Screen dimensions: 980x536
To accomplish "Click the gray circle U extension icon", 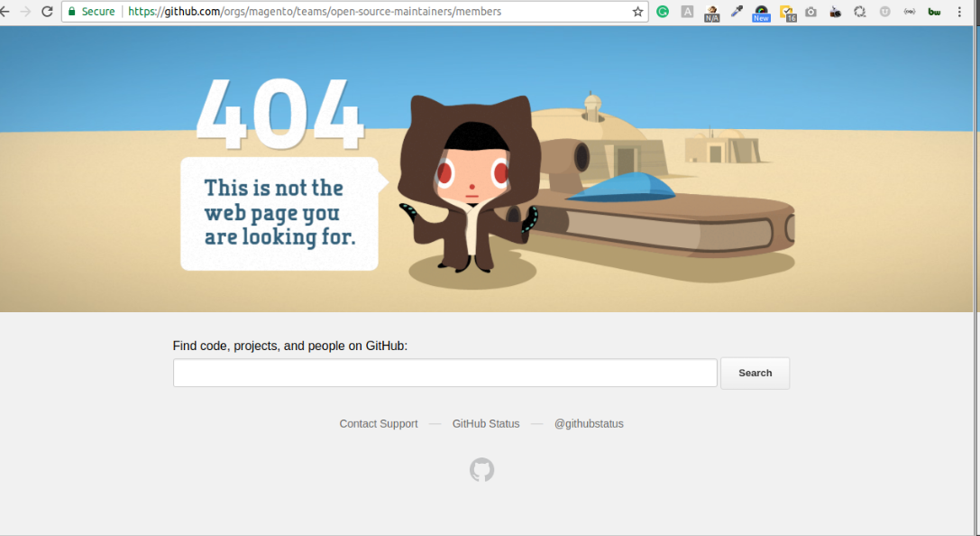I will 884,11.
